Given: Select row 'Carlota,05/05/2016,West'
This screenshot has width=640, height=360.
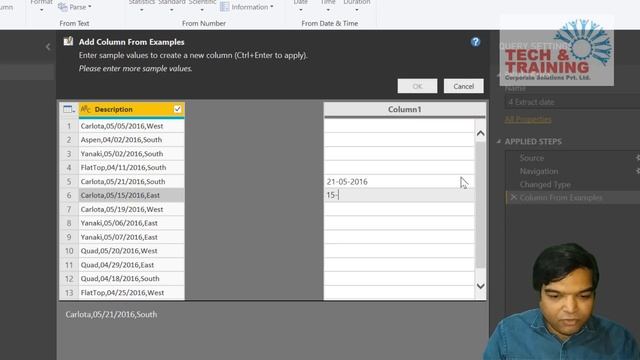Looking at the screenshot, I should (x=131, y=126).
